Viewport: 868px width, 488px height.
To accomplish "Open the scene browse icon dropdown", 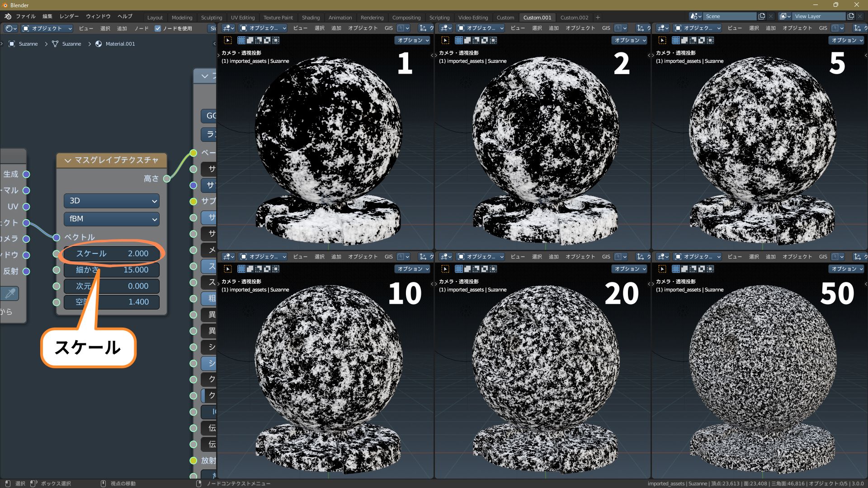I will [x=696, y=16].
